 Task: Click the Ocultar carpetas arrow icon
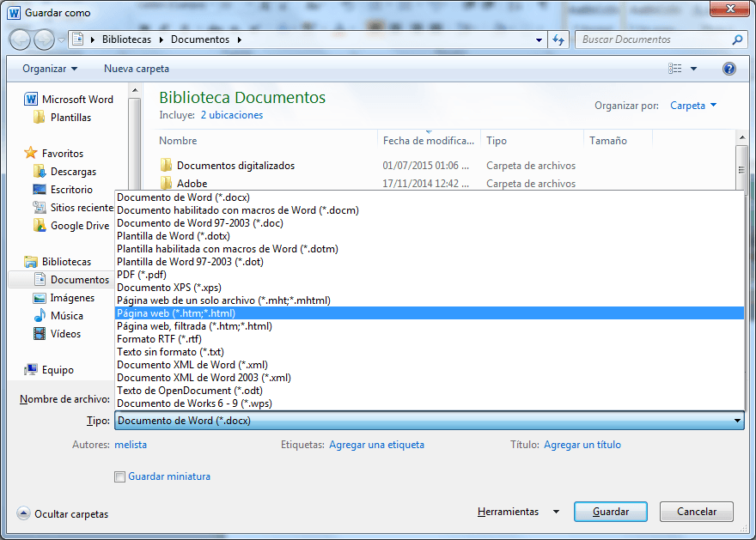tap(23, 513)
